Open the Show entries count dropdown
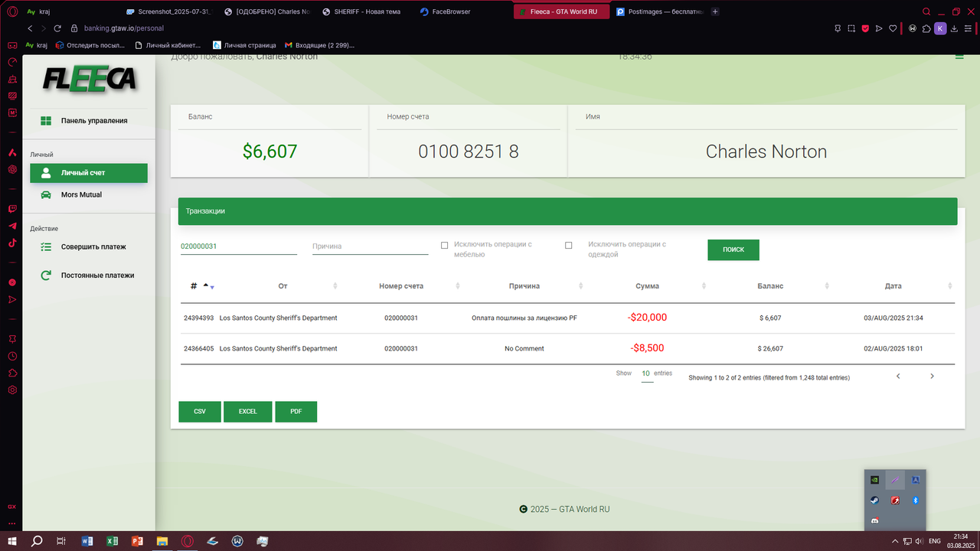The width and height of the screenshot is (980, 551). (x=646, y=374)
